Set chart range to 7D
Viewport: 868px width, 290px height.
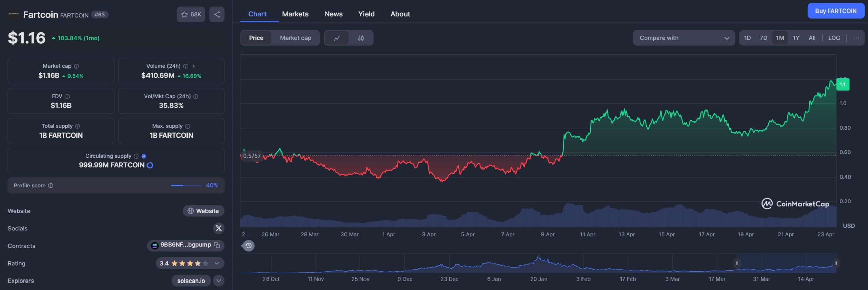(x=763, y=38)
